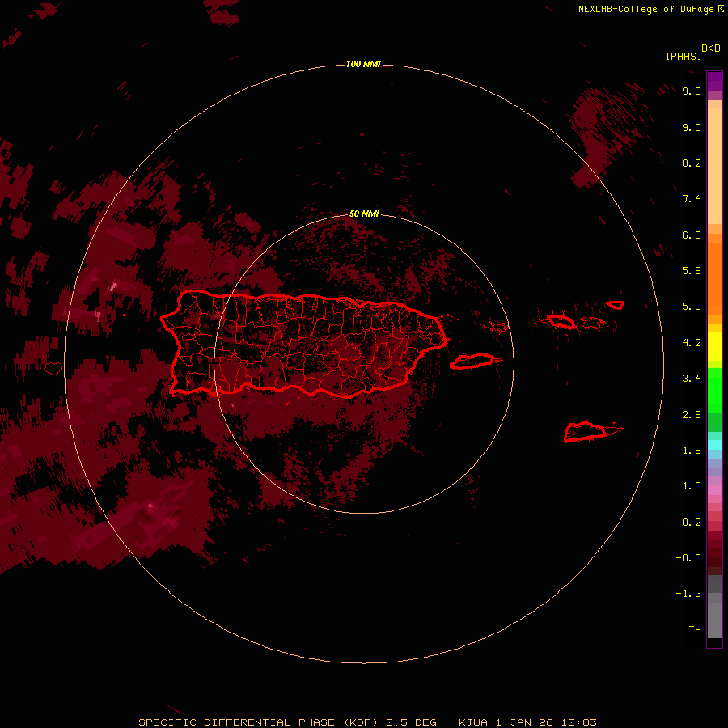Viewport: 728px width, 728px height.
Task: Select the -0.5 scale value
Action: pos(688,557)
